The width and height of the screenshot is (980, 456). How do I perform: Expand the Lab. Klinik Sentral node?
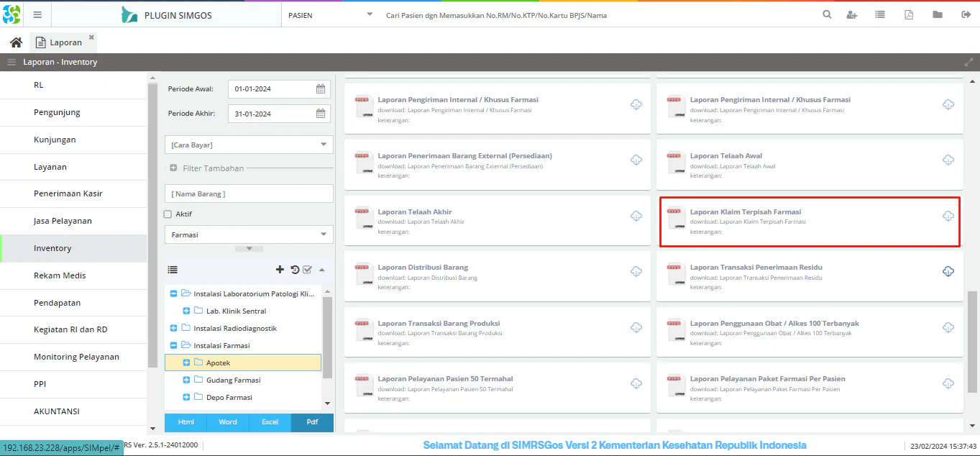[186, 311]
